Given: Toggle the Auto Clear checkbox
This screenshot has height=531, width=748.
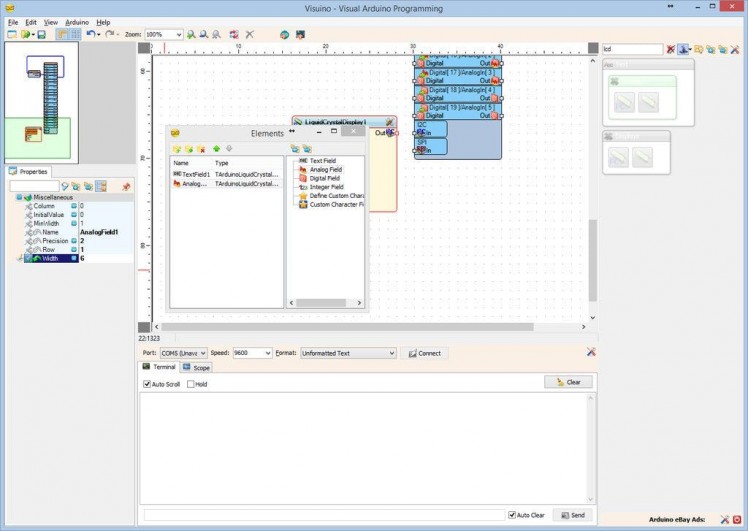Looking at the screenshot, I should tap(512, 515).
